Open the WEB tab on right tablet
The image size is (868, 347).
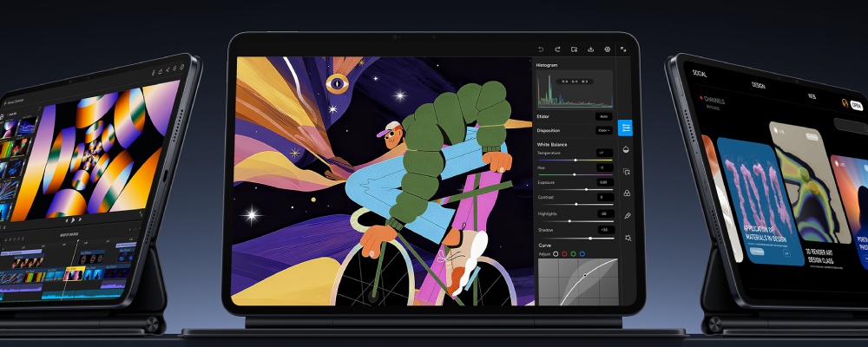point(812,95)
